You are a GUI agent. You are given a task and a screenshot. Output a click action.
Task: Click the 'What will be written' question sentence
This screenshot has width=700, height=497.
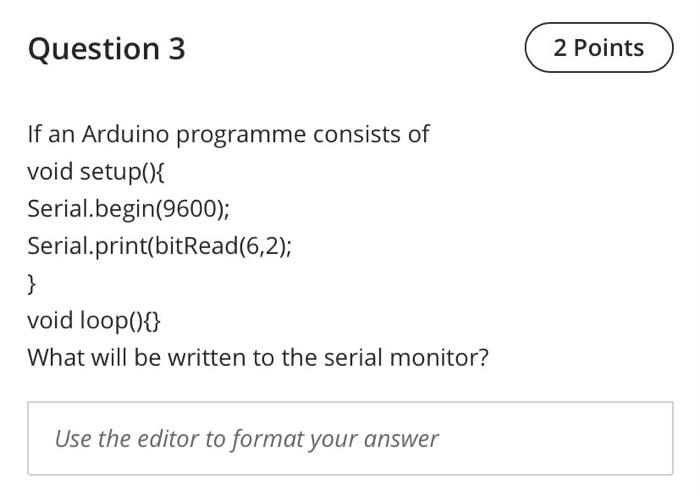click(258, 357)
